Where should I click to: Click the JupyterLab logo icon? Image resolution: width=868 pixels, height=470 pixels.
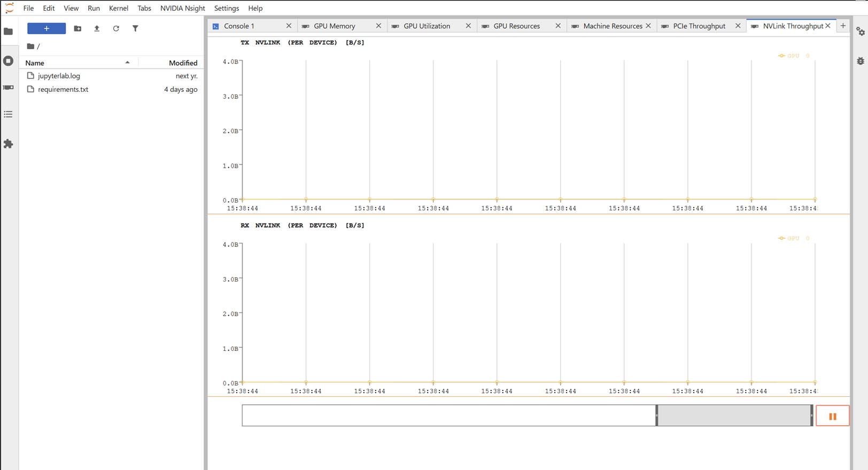[x=9, y=7]
